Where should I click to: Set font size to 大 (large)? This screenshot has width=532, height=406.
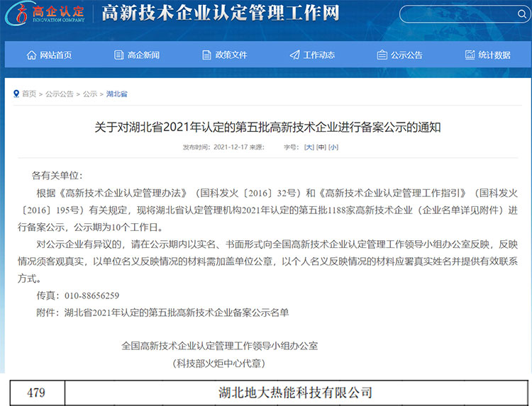[309, 147]
